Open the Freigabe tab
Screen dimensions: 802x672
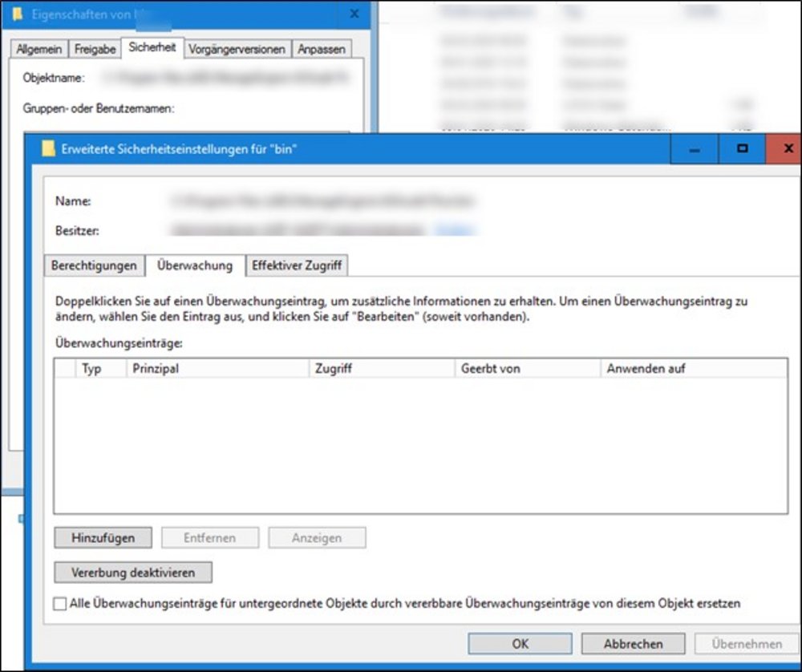coord(95,50)
